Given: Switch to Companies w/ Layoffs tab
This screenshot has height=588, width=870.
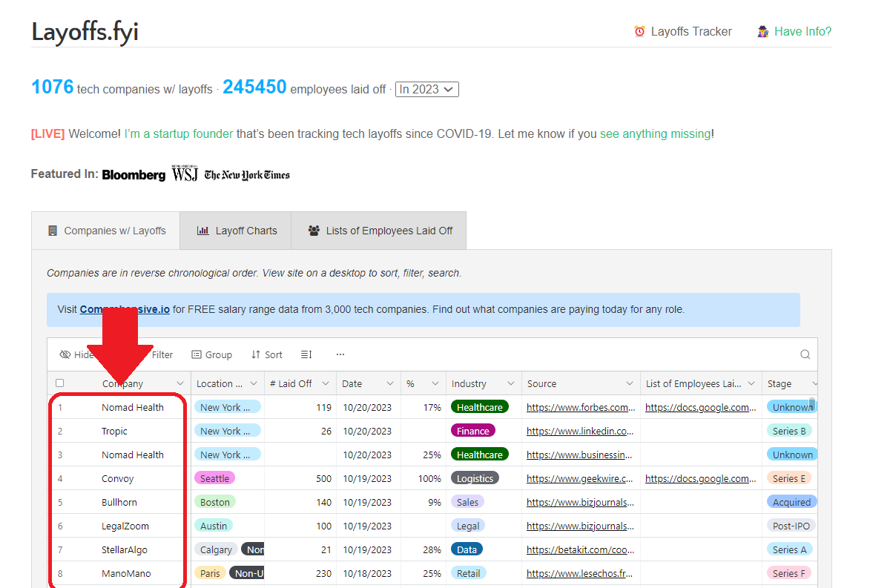Looking at the screenshot, I should [106, 231].
